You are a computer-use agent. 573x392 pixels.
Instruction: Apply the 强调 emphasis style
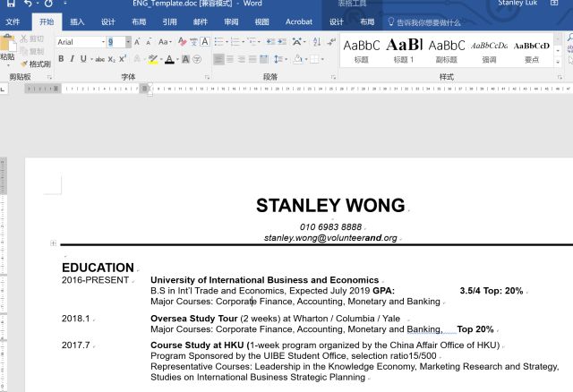coord(490,50)
